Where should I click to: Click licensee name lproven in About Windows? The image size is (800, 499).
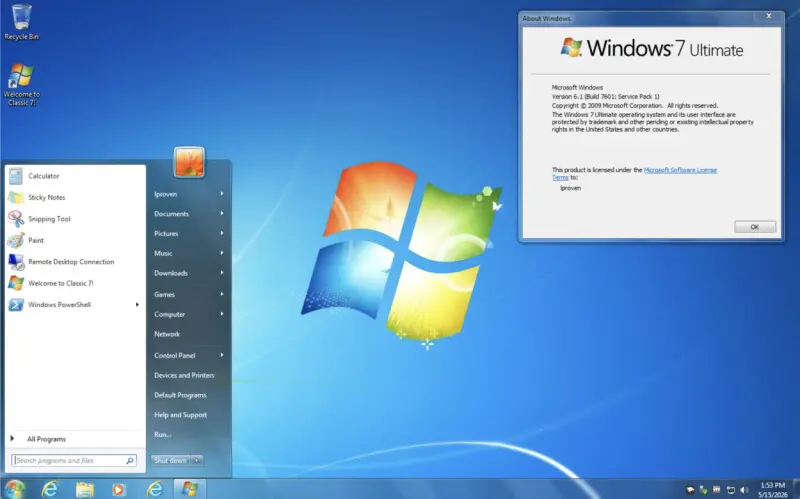pyautogui.click(x=570, y=188)
